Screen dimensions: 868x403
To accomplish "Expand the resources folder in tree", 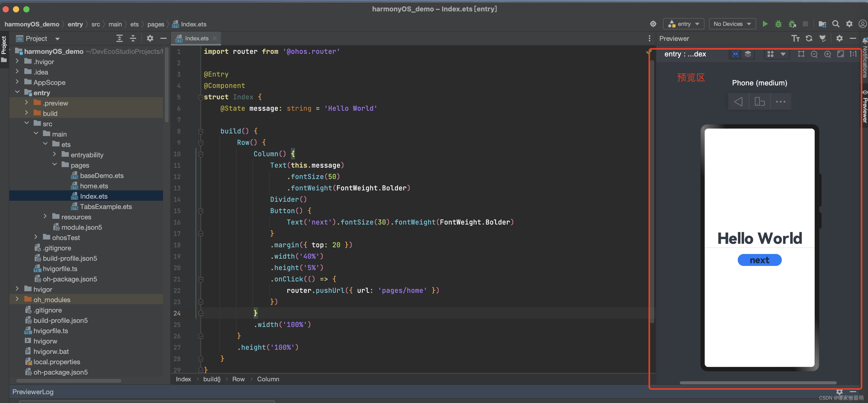I will pos(45,217).
